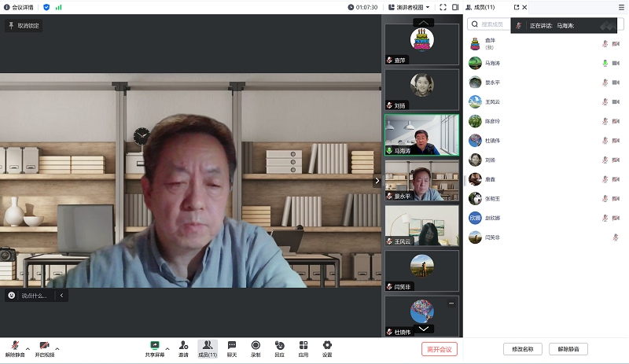Open the 共享屏幕 screen share tool
Screen dimensions: 629x364
(x=155, y=346)
